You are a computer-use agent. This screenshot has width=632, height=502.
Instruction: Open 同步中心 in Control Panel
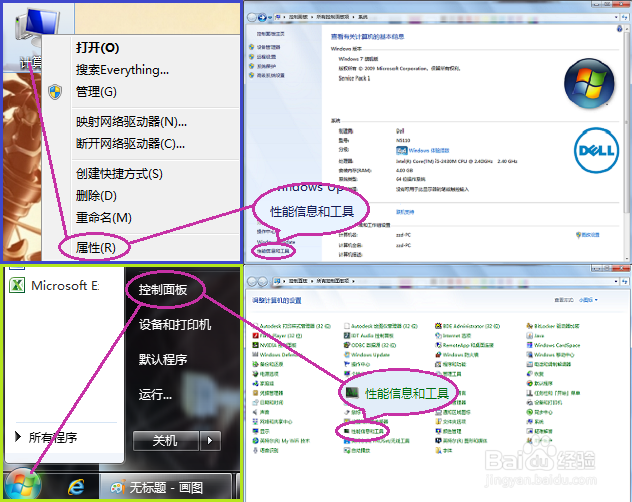click(x=540, y=412)
